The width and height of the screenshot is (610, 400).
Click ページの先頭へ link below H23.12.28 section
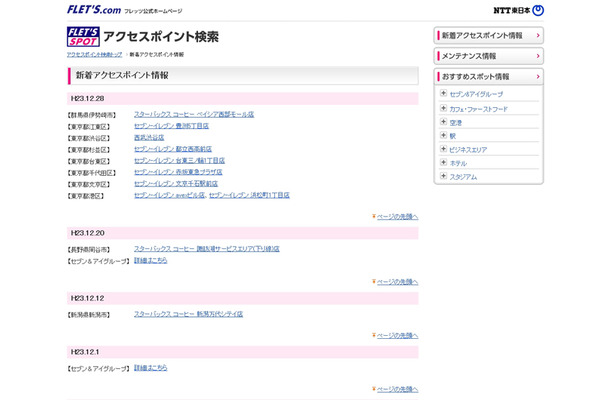397,217
